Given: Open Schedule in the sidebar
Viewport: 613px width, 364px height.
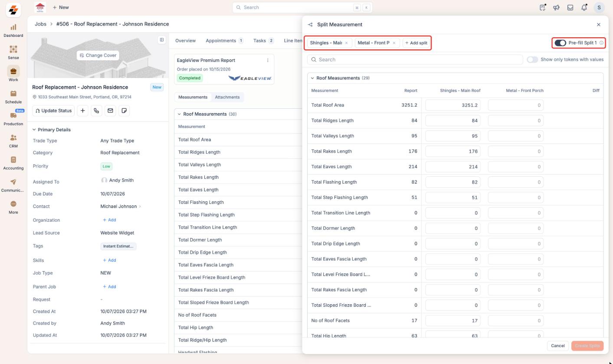Looking at the screenshot, I should (x=13, y=97).
